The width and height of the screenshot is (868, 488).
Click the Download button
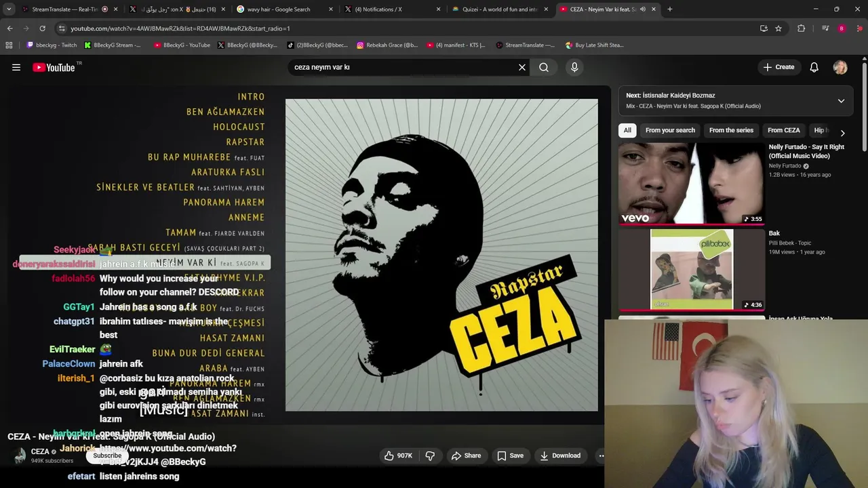pos(560,455)
